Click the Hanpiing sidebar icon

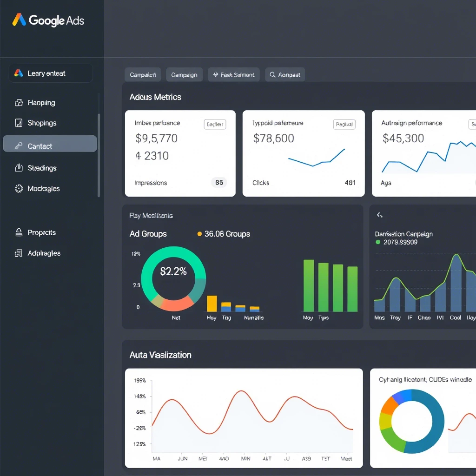19,103
